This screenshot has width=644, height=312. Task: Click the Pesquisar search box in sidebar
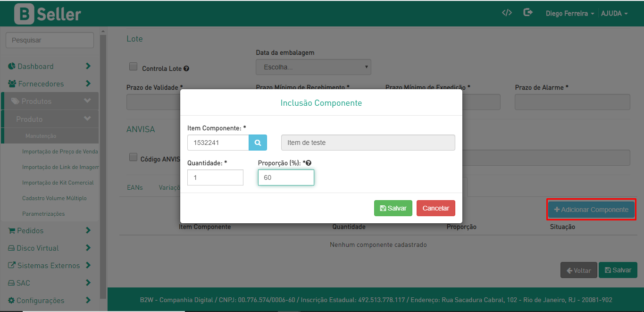point(50,40)
